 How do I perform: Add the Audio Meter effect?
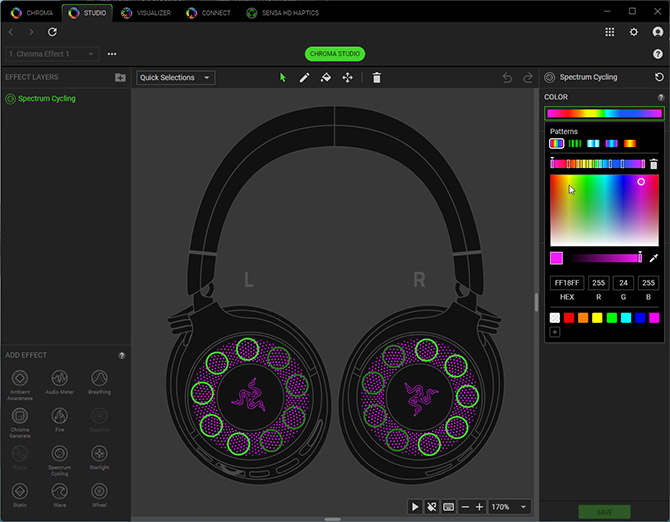point(59,382)
